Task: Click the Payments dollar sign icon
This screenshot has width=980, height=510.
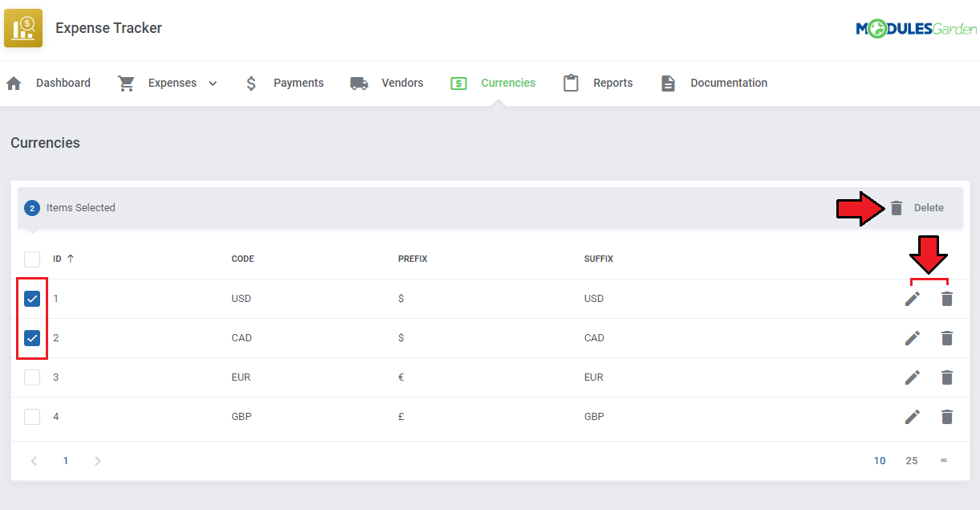Action: pyautogui.click(x=251, y=83)
